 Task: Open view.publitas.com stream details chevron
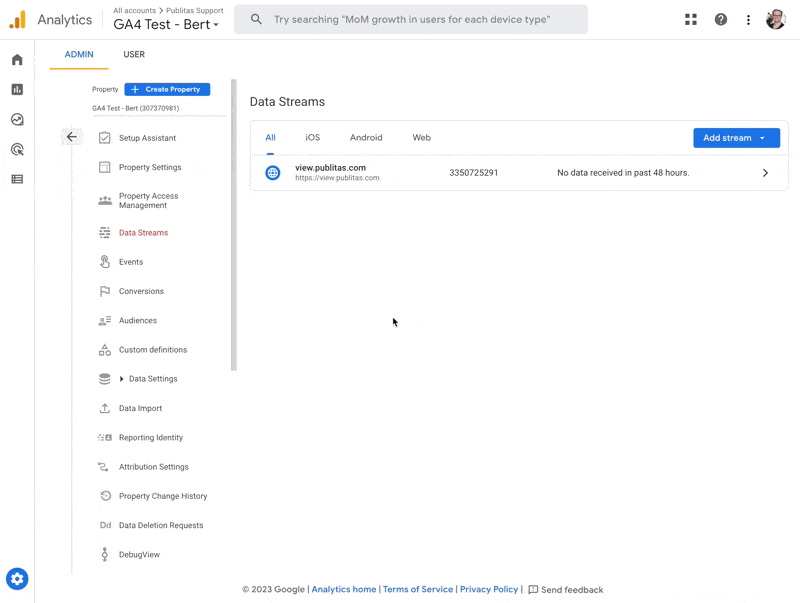[765, 173]
